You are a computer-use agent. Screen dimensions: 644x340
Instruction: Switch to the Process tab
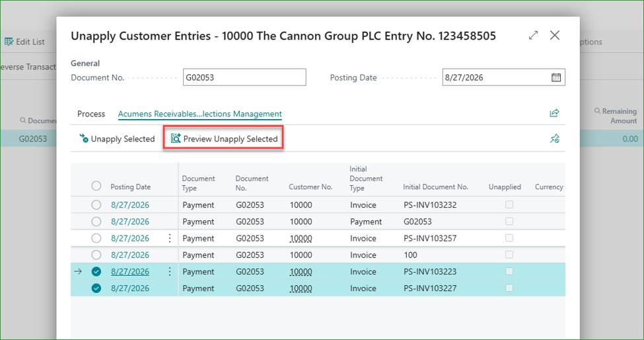[x=91, y=114]
